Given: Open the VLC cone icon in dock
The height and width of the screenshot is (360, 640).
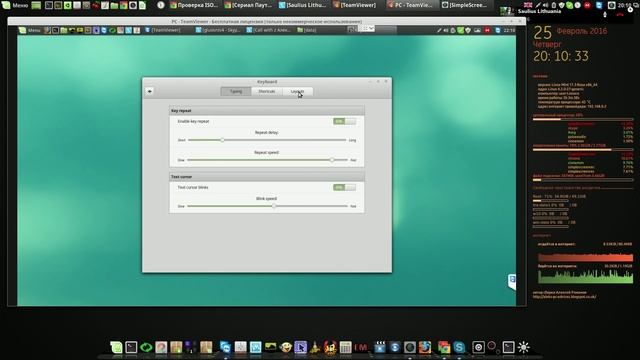Looking at the screenshot, I should point(315,347).
